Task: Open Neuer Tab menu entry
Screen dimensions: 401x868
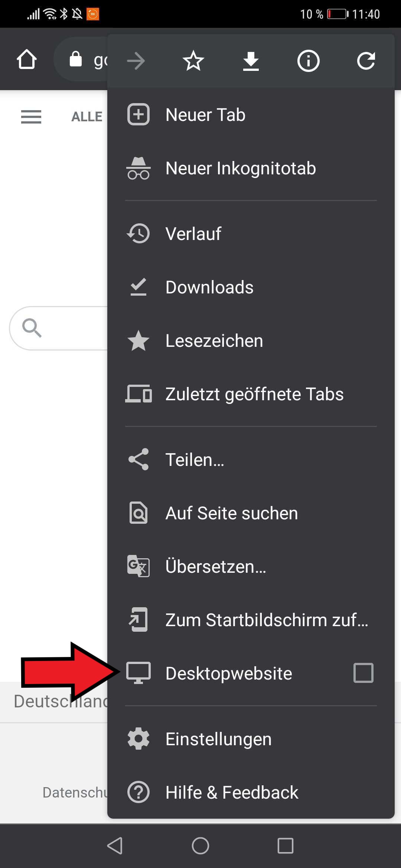Action: [x=205, y=115]
